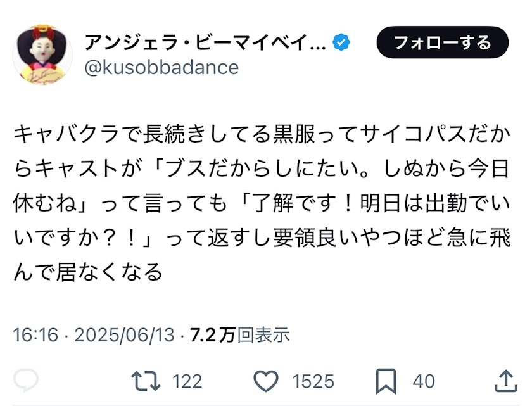
Task: Open the profile avatar of the poster
Action: tap(42, 54)
